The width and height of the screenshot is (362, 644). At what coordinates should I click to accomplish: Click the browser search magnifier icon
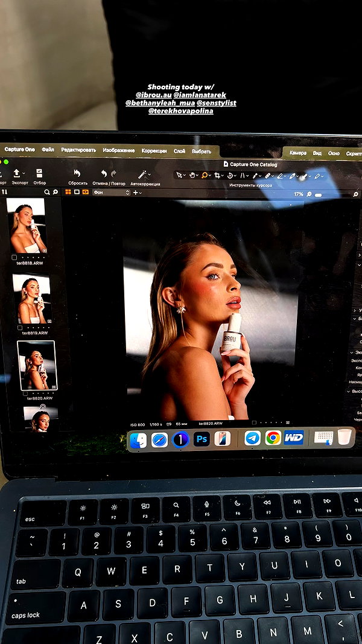click(47, 192)
